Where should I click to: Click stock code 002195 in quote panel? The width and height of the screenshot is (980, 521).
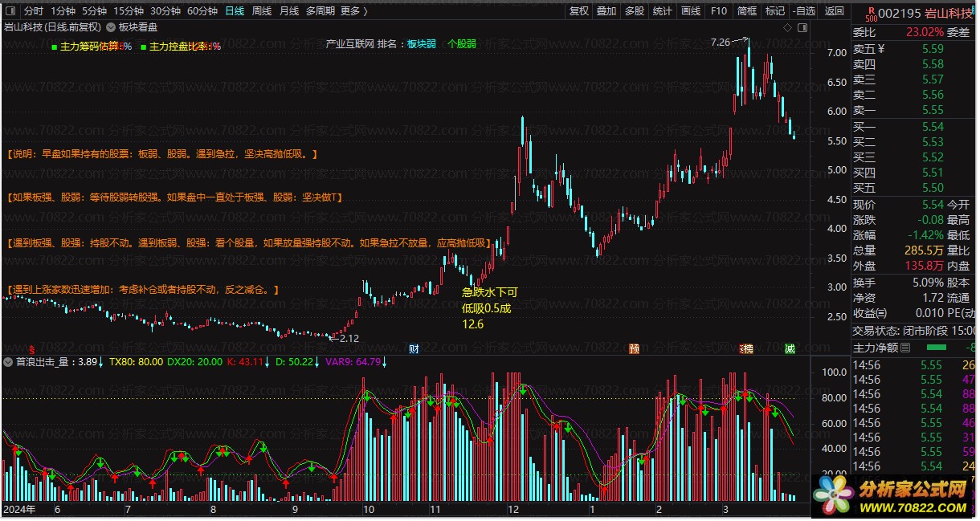(x=899, y=12)
